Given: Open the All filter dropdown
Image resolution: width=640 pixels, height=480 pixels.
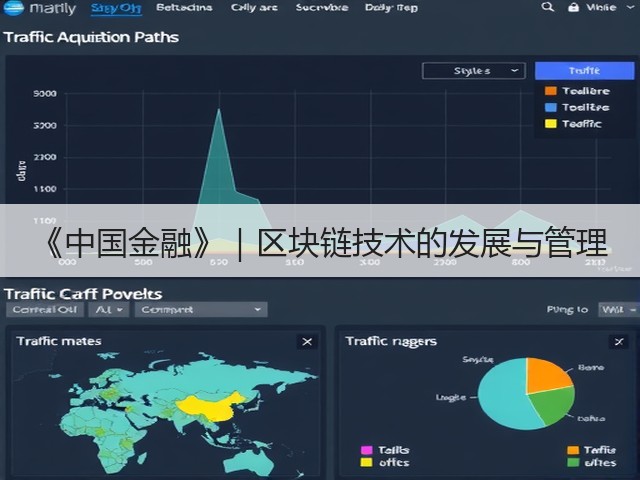Looking at the screenshot, I should point(109,310).
